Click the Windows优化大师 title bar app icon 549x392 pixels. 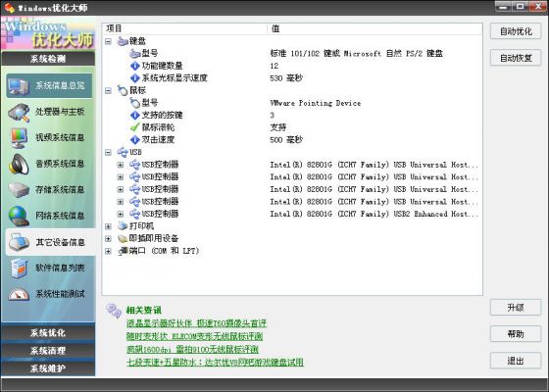pyautogui.click(x=9, y=8)
